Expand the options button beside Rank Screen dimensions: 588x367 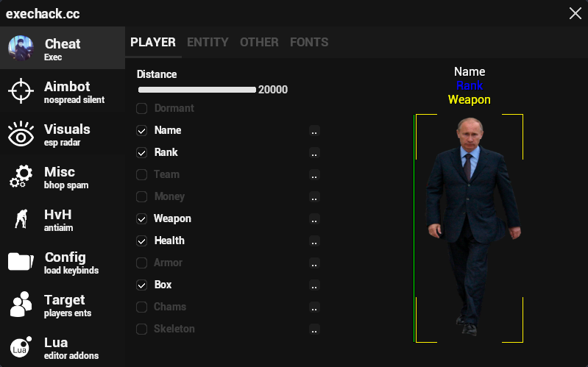pos(314,154)
